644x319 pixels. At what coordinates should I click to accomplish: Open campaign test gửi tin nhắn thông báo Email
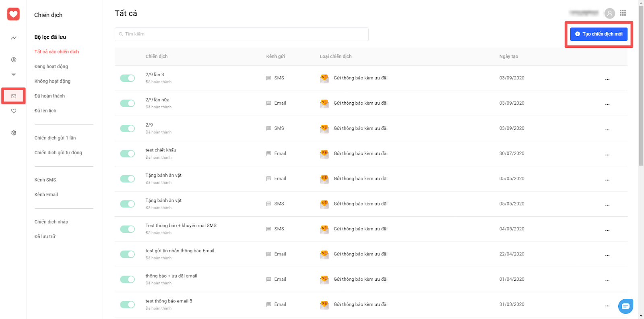(180, 251)
